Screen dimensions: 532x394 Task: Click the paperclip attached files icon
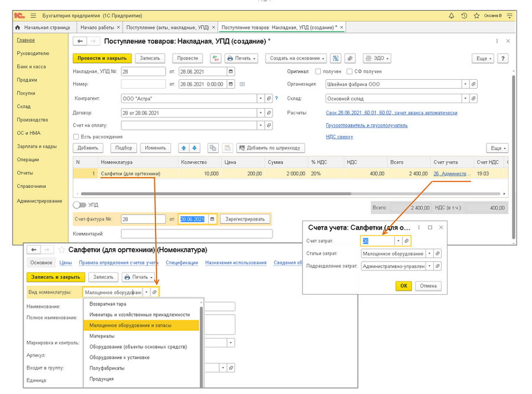(x=351, y=58)
